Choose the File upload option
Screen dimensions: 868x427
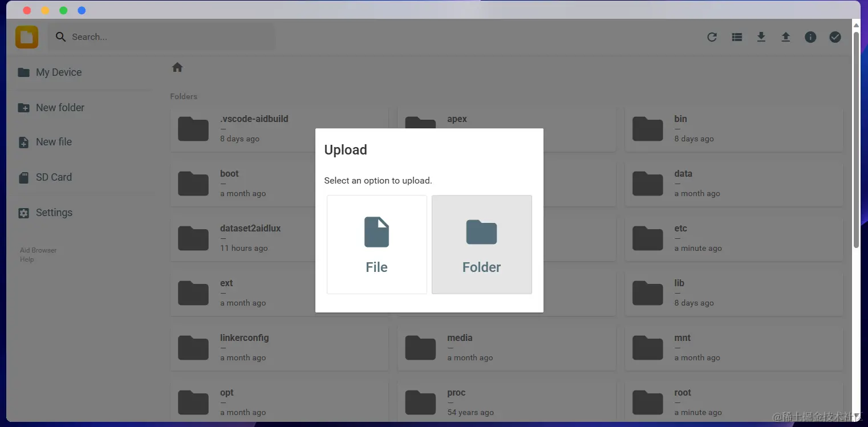tap(376, 245)
